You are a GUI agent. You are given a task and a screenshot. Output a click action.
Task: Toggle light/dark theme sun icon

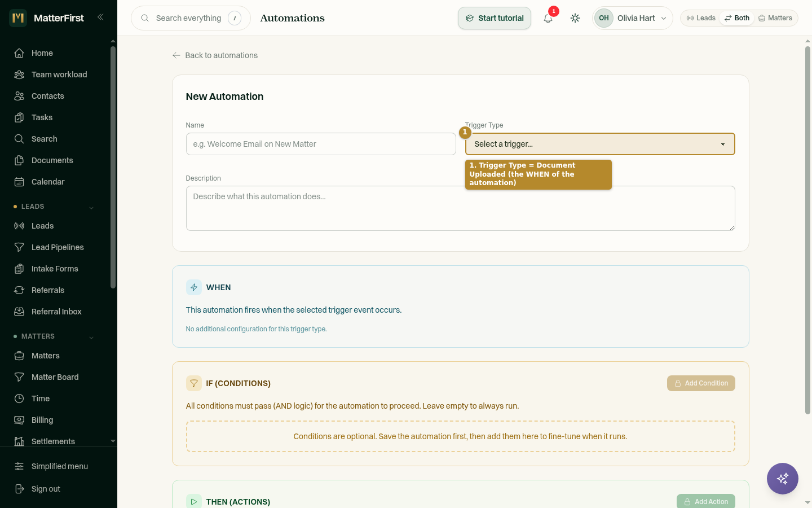click(x=575, y=18)
